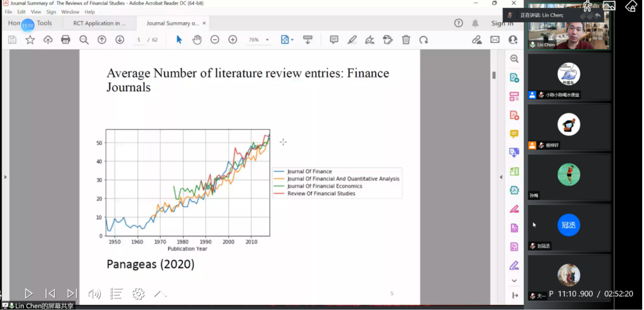
Task: Click the Zoom out minus icon
Action: [x=215, y=40]
